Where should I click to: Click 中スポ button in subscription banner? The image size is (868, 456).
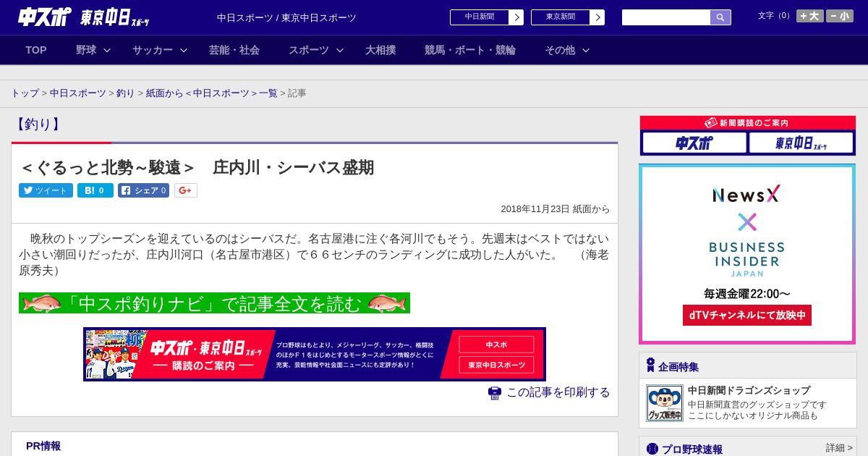[496, 345]
